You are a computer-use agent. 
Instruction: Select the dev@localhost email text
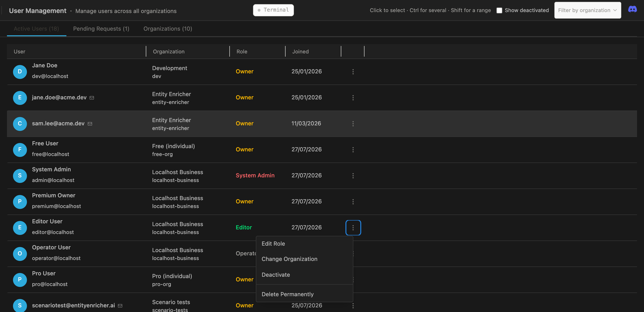click(x=50, y=76)
